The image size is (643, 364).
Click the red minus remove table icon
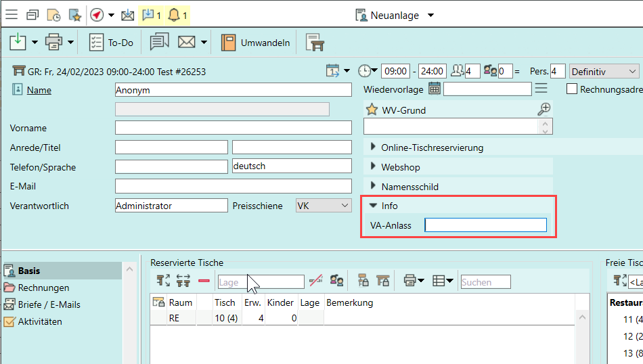pyautogui.click(x=204, y=281)
